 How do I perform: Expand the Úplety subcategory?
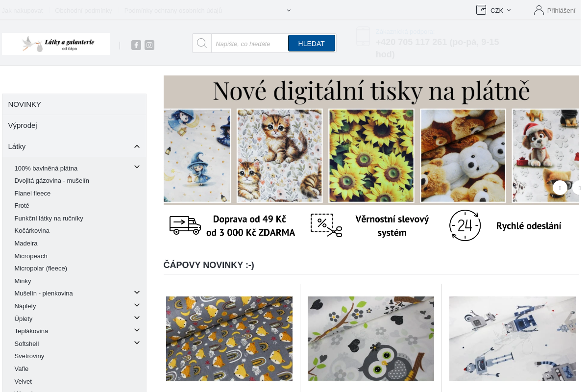(137, 318)
